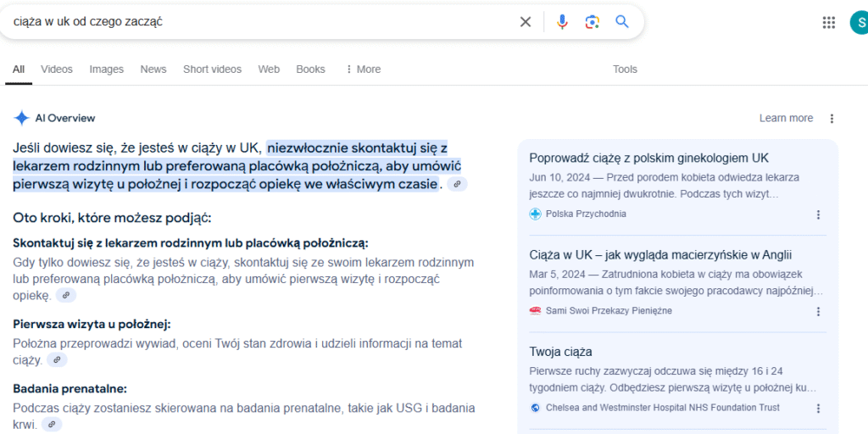Viewport: 868px width, 434px height.
Task: Switch to the Images tab
Action: pos(107,70)
